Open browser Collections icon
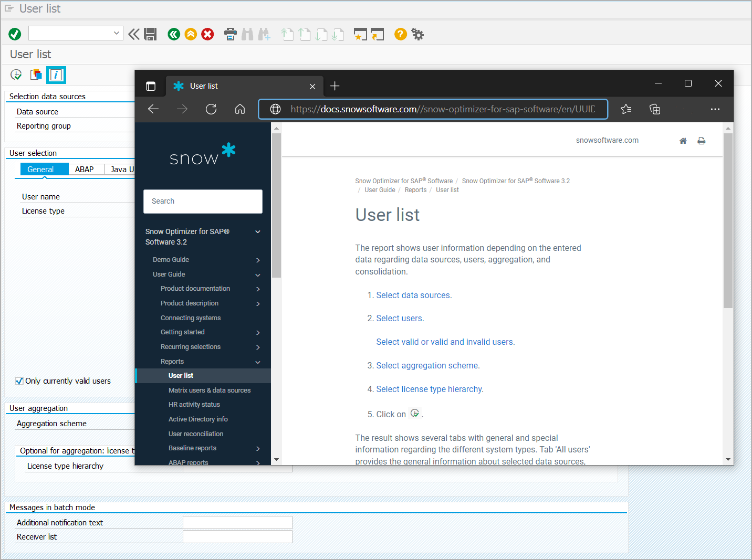Image resolution: width=752 pixels, height=560 pixels. point(655,109)
